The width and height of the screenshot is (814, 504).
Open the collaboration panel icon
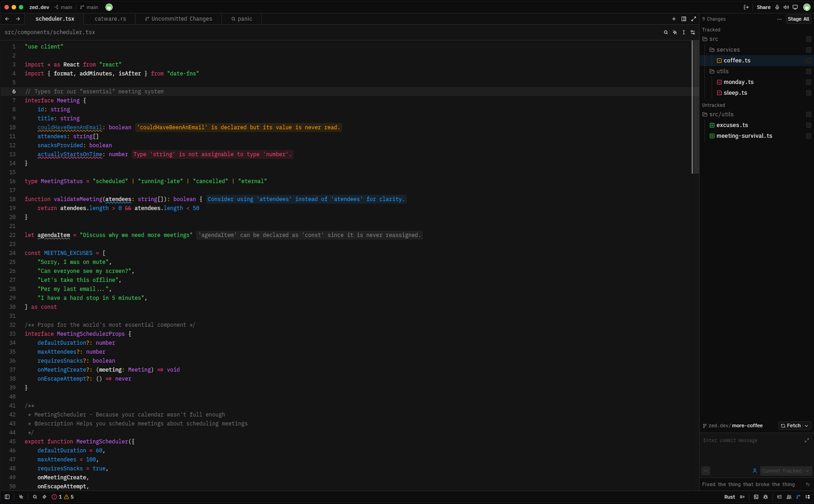(x=789, y=497)
